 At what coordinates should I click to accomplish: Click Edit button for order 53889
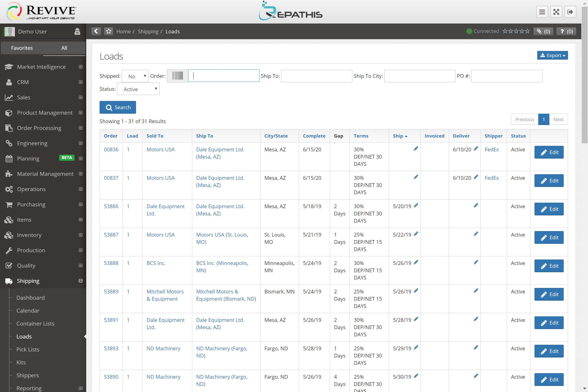pyautogui.click(x=549, y=295)
